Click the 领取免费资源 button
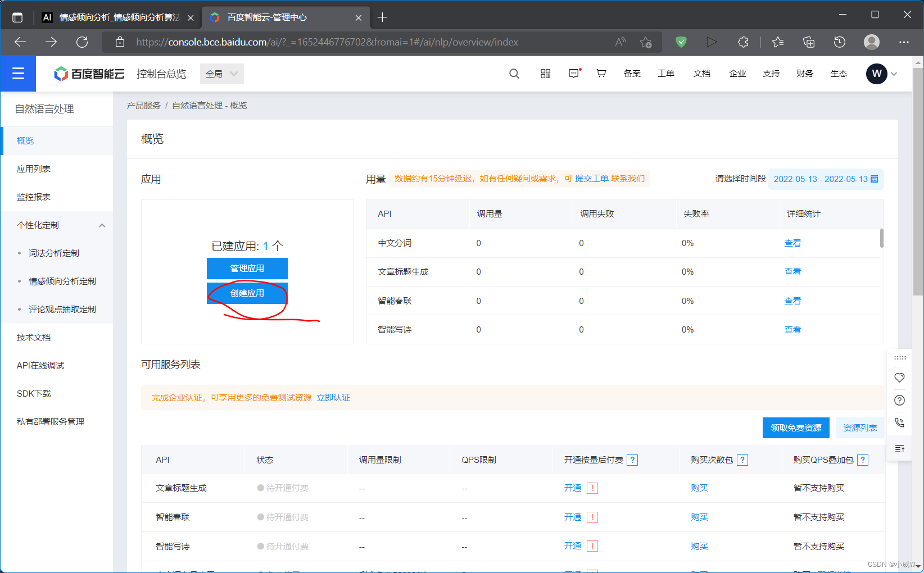 [796, 428]
